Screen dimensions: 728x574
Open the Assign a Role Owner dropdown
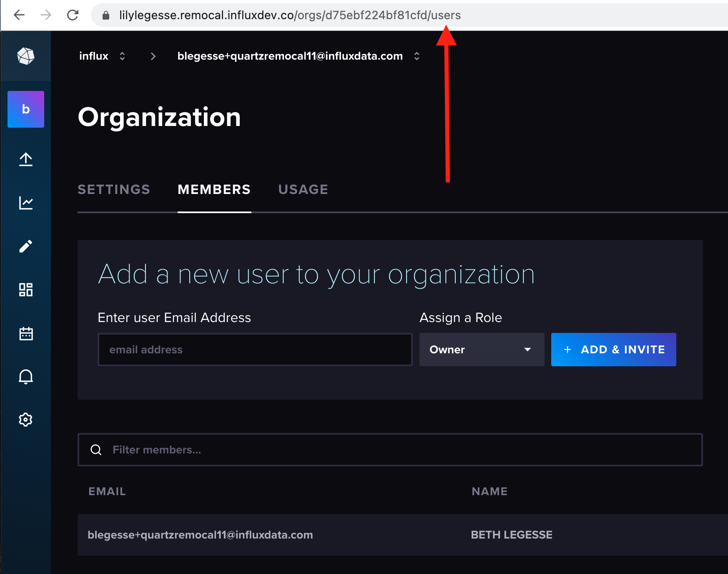[x=482, y=350]
